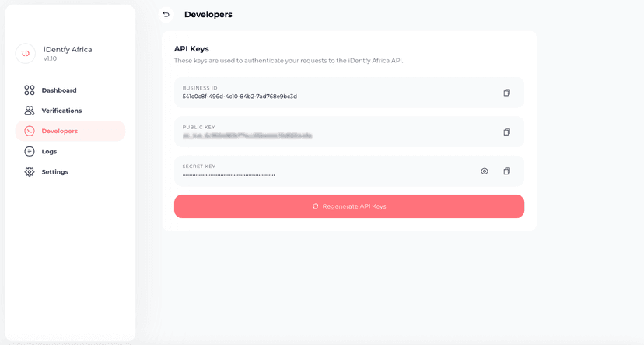
Task: Copy the Business ID value
Action: [x=506, y=93]
